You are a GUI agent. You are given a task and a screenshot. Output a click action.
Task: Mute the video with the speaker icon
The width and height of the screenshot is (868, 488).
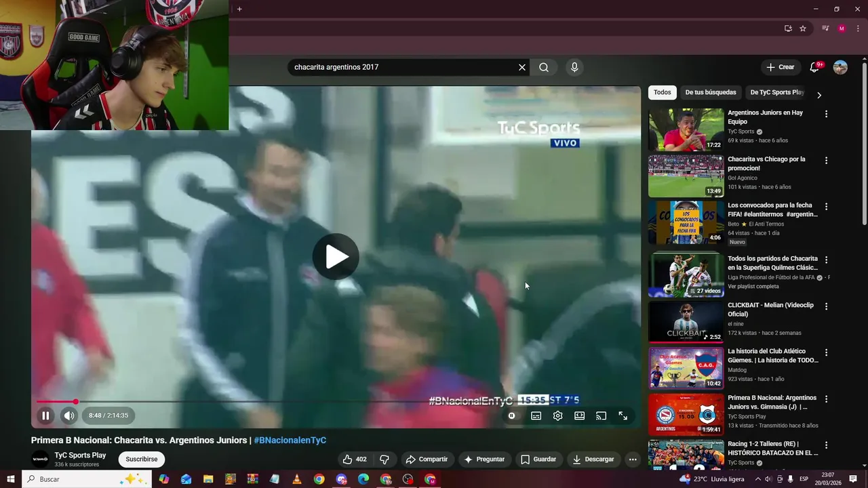coord(68,415)
